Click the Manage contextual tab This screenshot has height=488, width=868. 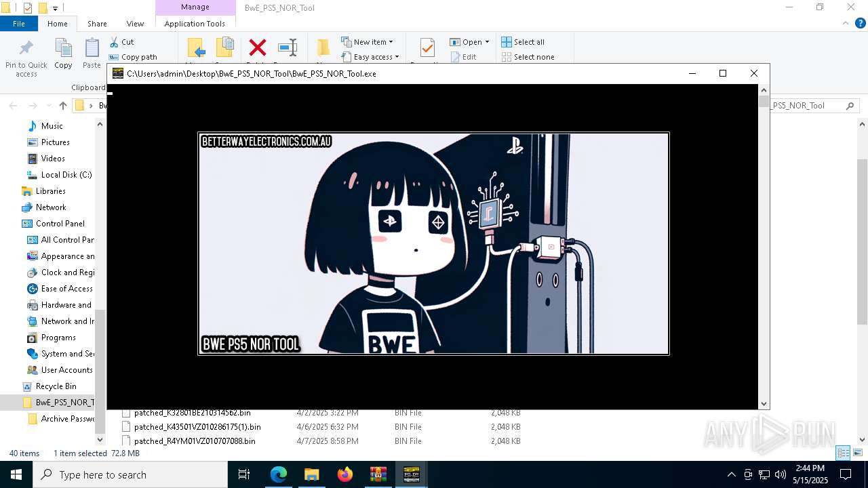point(195,7)
